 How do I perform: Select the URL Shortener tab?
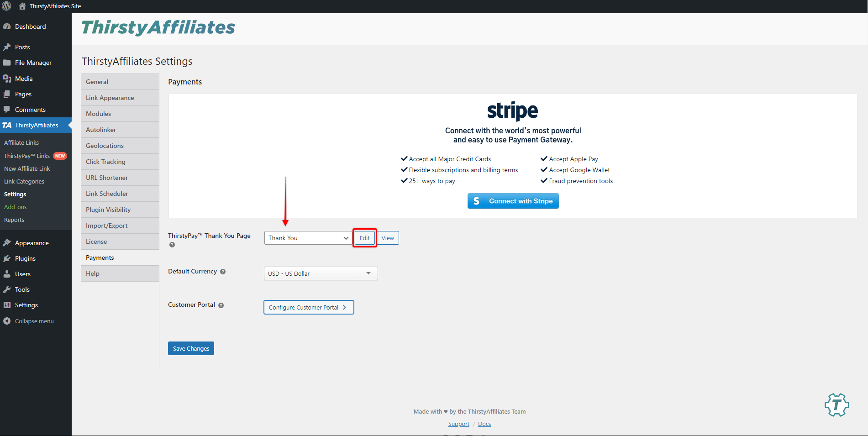120,178
